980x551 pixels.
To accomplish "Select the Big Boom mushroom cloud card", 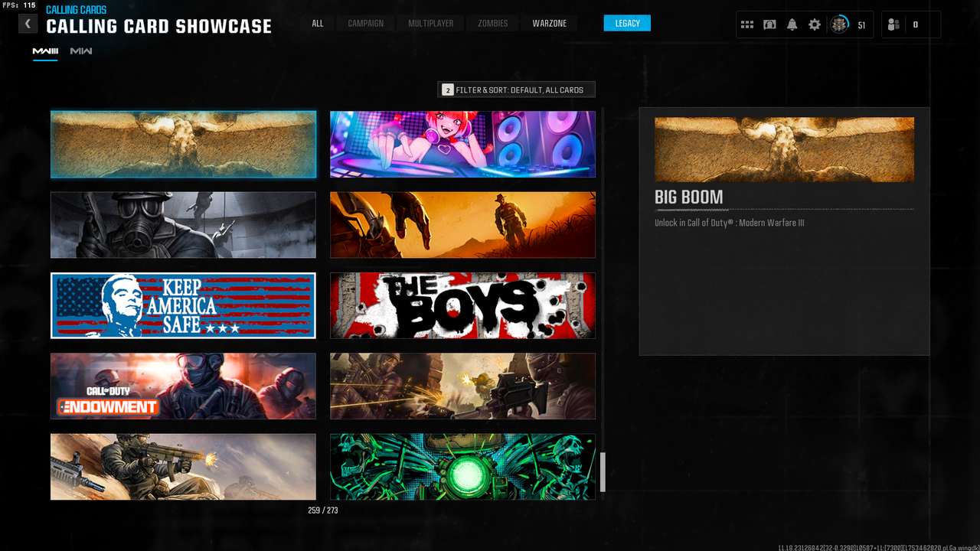I will pos(183,144).
